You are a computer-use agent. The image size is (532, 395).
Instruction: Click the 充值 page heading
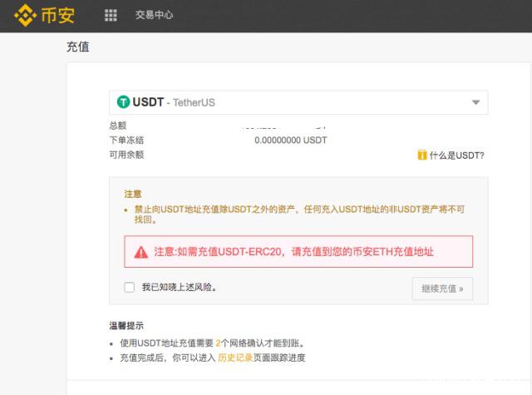pos(77,47)
